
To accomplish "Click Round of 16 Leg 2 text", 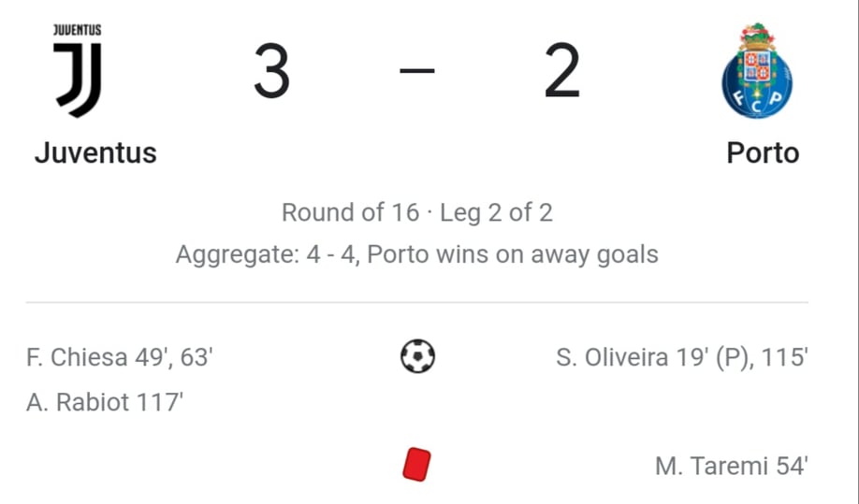I will click(x=417, y=212).
